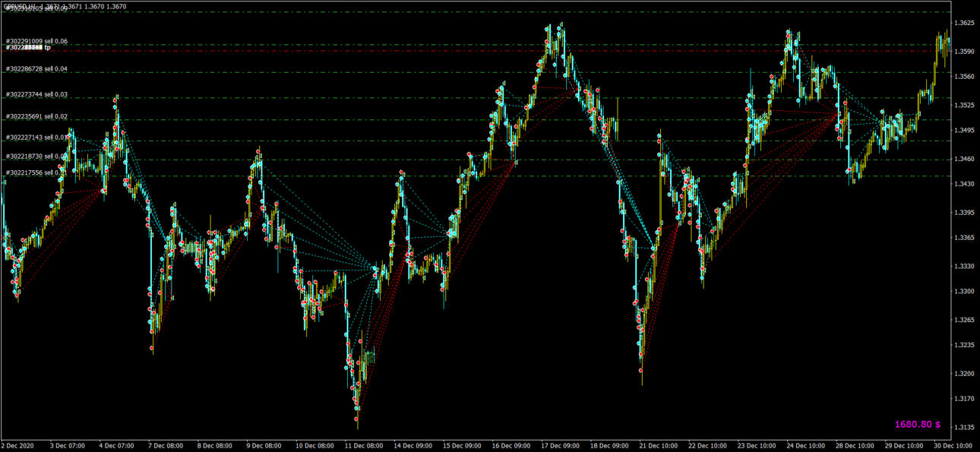Screen dimensions: 980x452
Task: Click the 1.3430 price axis label
Action: click(965, 184)
